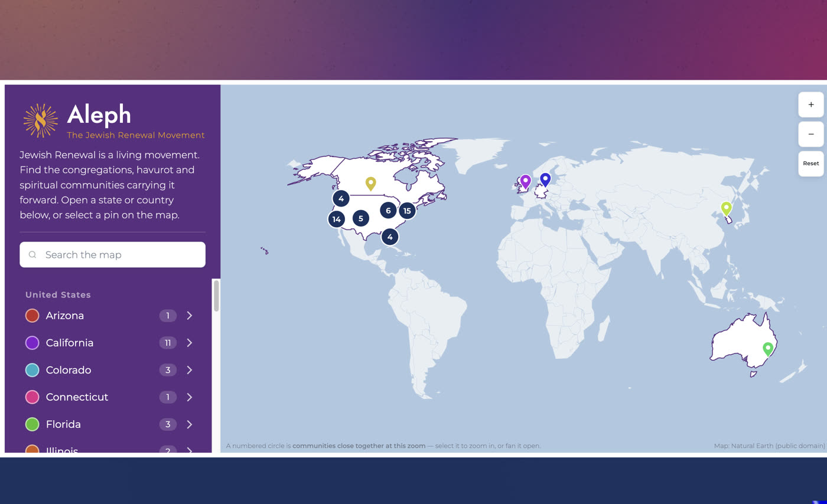Expand Connecticut with its chevron
This screenshot has height=504, width=827.
[190, 397]
